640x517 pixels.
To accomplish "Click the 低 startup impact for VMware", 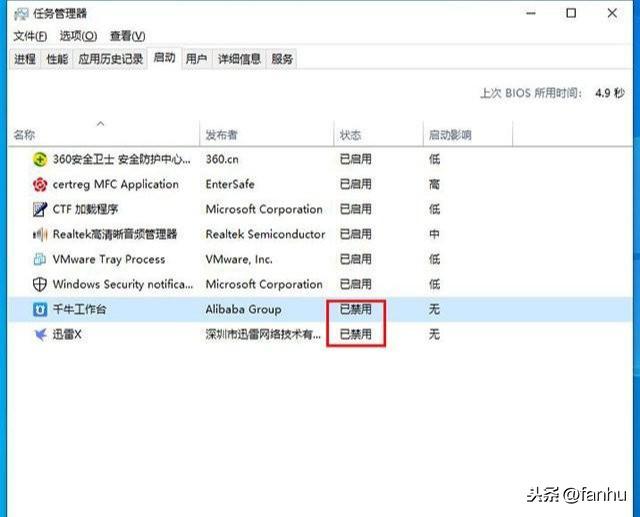I will [434, 259].
